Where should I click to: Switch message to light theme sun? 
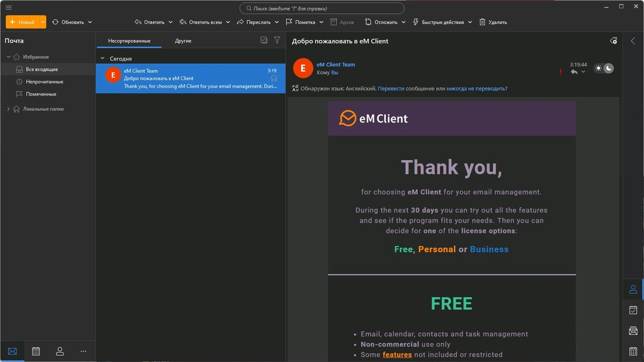(x=598, y=68)
